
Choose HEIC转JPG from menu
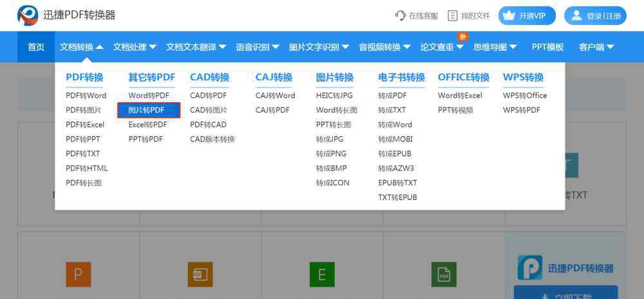(334, 96)
